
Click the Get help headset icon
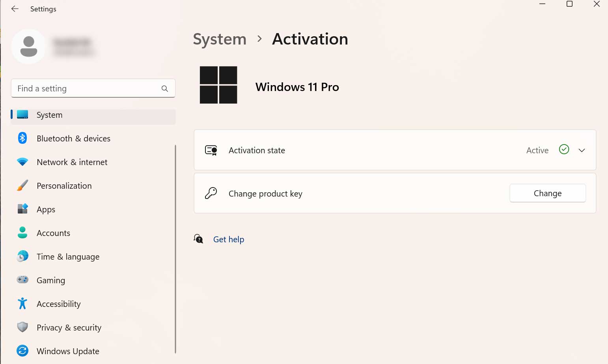199,239
